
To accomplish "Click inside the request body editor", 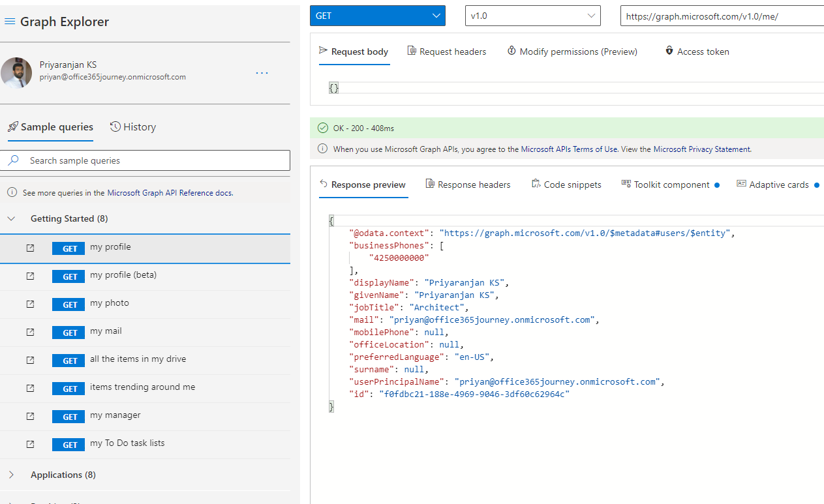I will pyautogui.click(x=576, y=88).
